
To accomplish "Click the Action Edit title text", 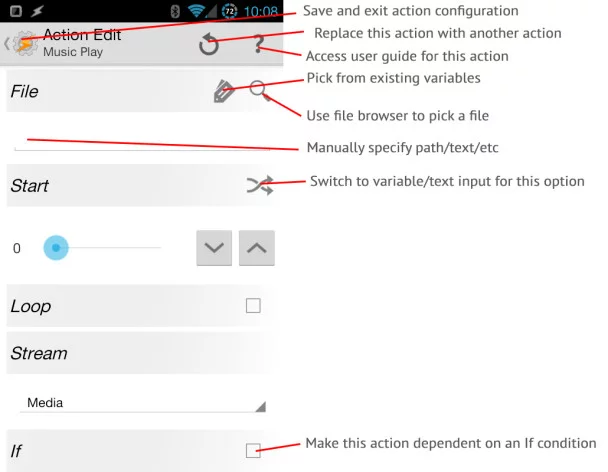I will click(x=82, y=35).
